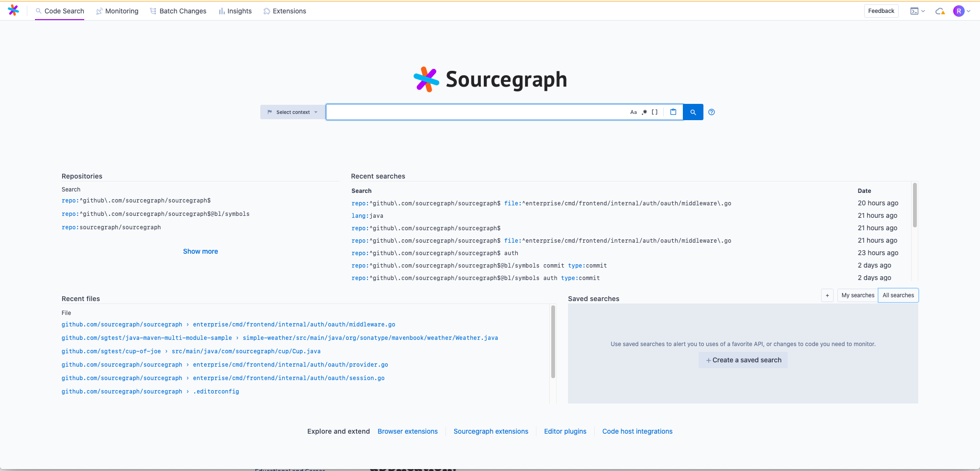Viewport: 980px width, 471px height.
Task: Rerun recent search ending with auth, 23 hours ago
Action: 434,253
